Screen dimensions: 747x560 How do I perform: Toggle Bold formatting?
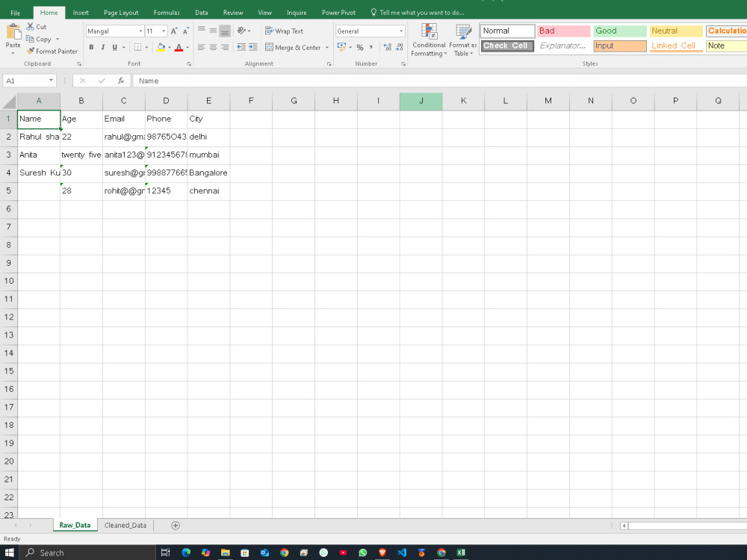point(91,47)
